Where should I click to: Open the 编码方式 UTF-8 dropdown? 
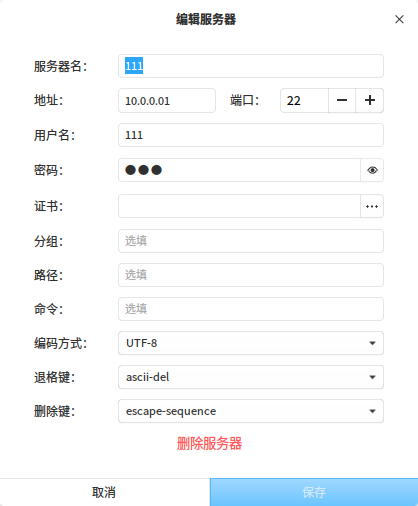coord(251,343)
